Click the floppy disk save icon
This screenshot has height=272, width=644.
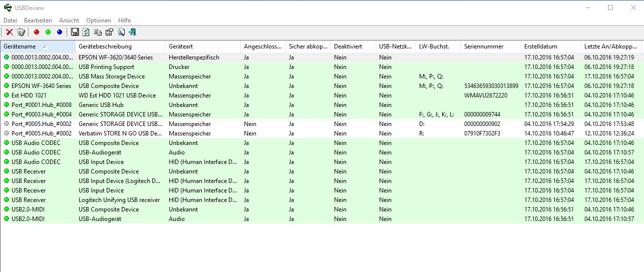coord(75,32)
